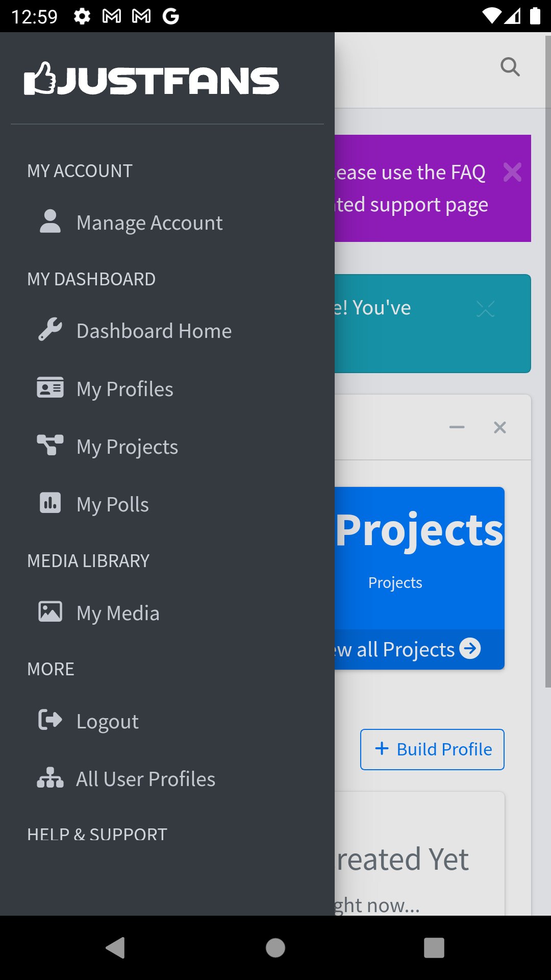The width and height of the screenshot is (551, 980).
Task: Close the dashboard card panel
Action: 500,427
